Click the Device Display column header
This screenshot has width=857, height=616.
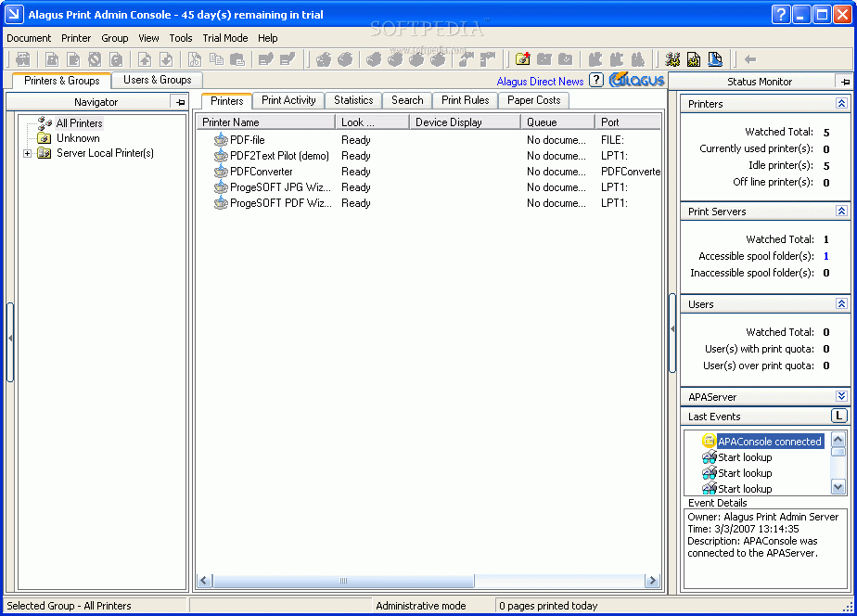tap(465, 122)
